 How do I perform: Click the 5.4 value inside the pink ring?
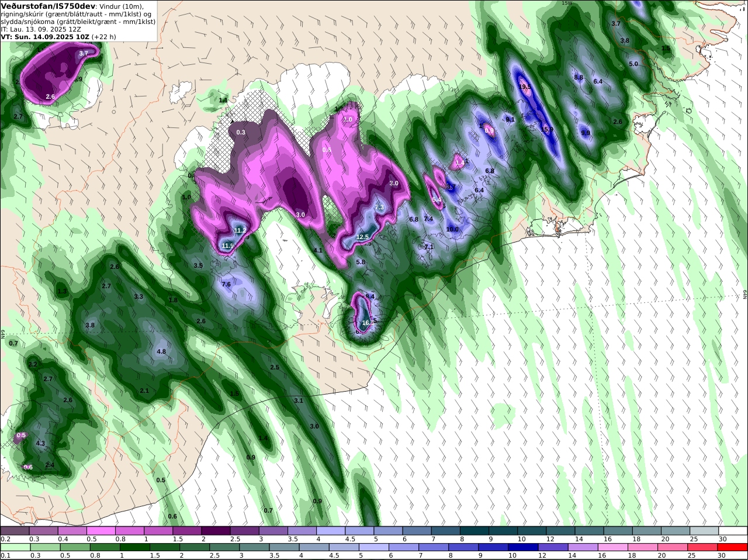437,200
